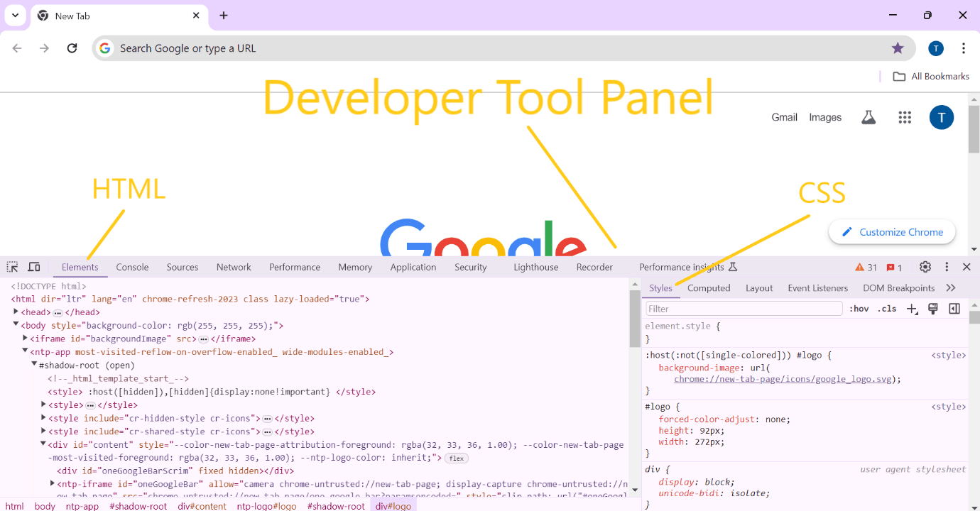
Task: Collapse the div id content node
Action: 43,444
